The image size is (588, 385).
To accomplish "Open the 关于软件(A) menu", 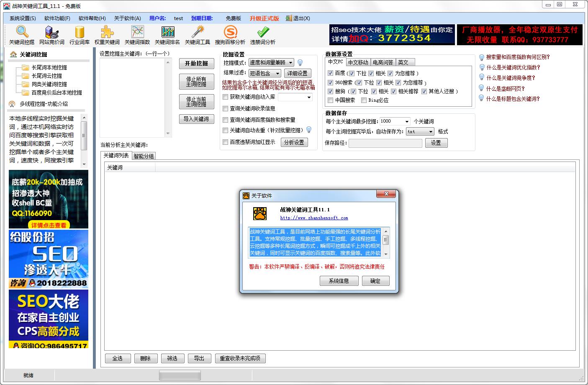I will 127,18.
